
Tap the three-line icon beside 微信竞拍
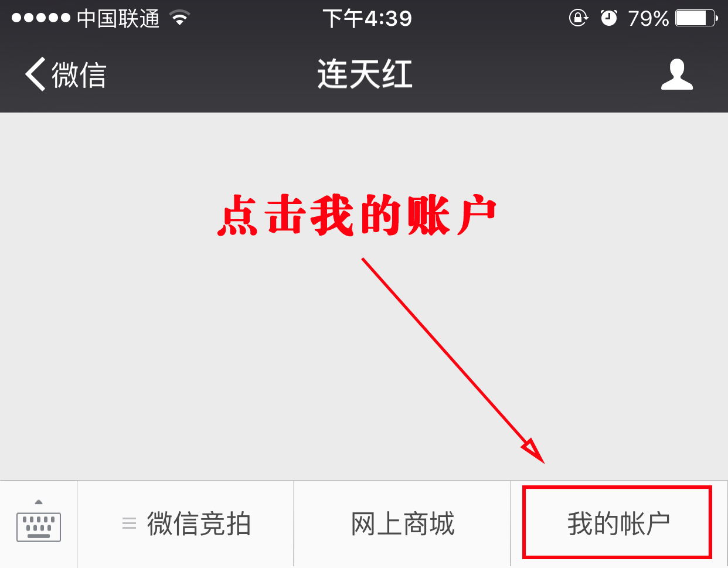129,523
